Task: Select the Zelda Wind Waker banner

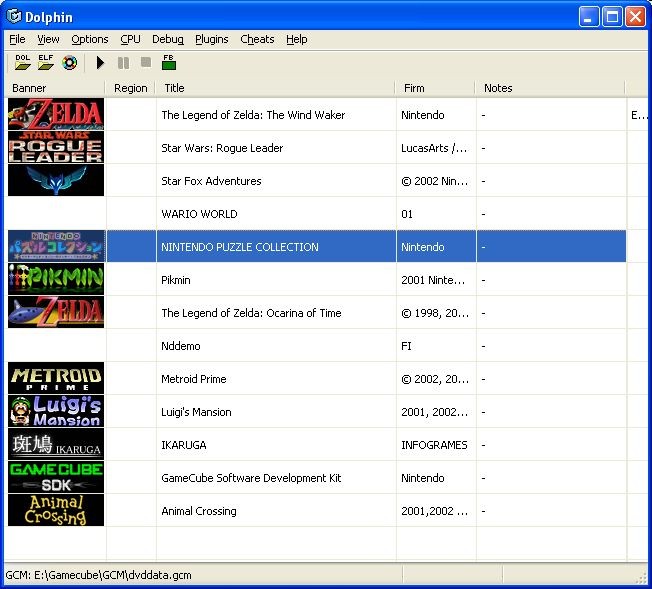Action: point(56,114)
